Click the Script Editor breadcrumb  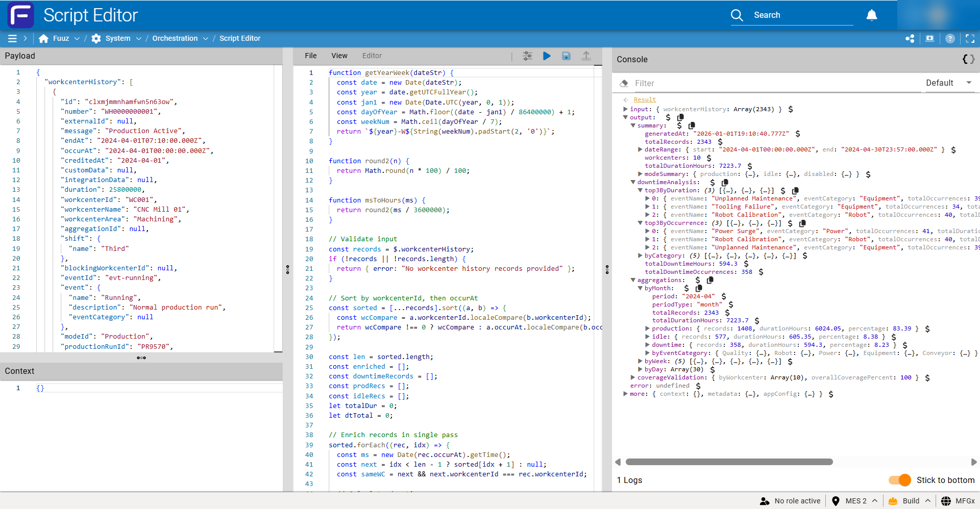click(240, 38)
